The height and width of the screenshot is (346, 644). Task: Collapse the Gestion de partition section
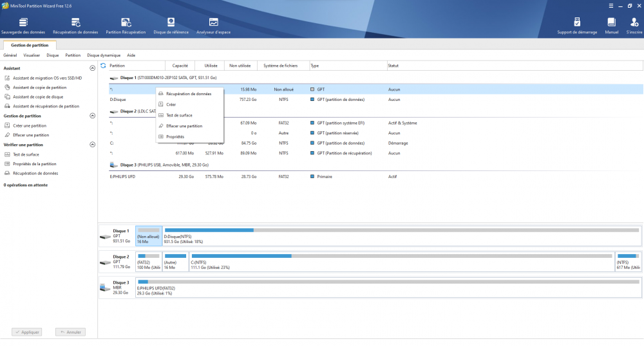(x=92, y=116)
